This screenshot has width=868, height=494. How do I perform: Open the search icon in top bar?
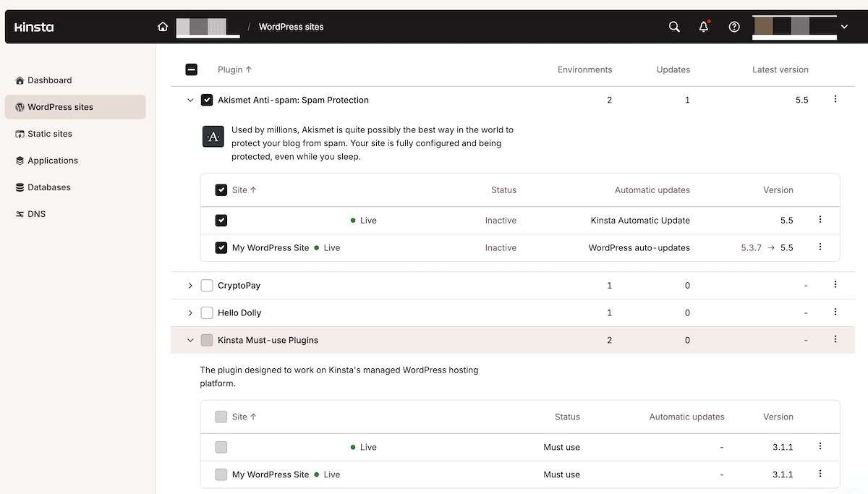674,27
